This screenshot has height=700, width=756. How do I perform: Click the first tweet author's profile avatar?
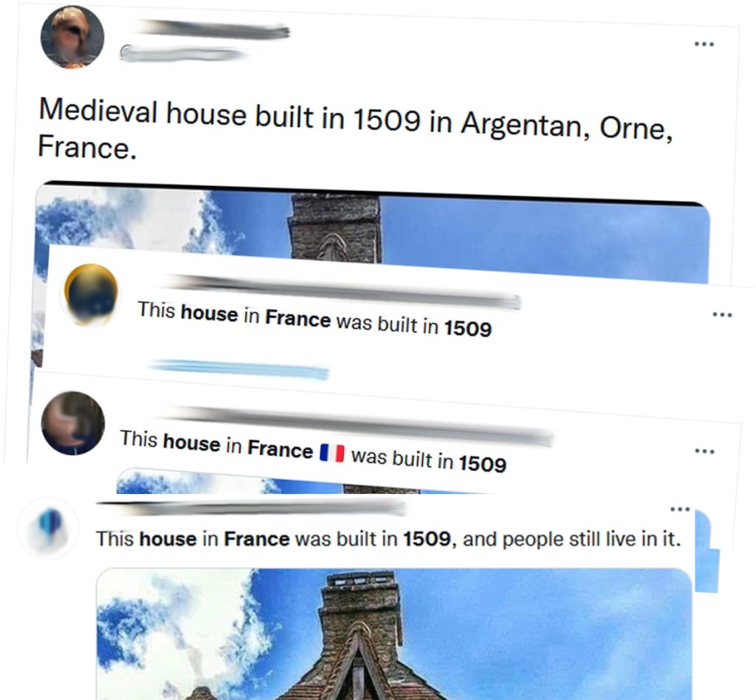click(72, 37)
